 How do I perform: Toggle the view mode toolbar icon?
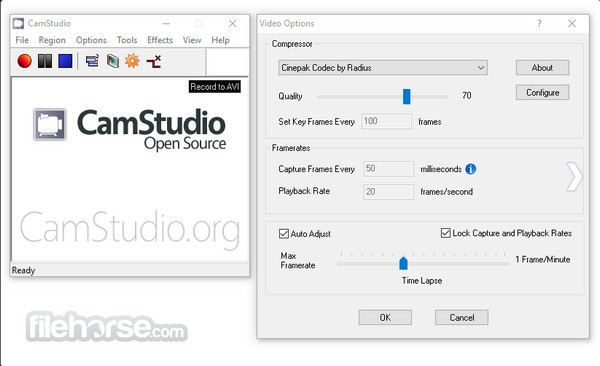(x=92, y=61)
